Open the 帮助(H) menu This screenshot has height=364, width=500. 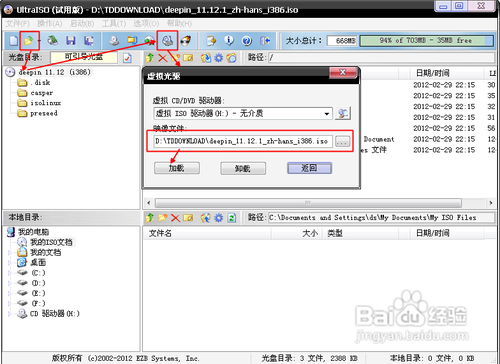tap(179, 24)
